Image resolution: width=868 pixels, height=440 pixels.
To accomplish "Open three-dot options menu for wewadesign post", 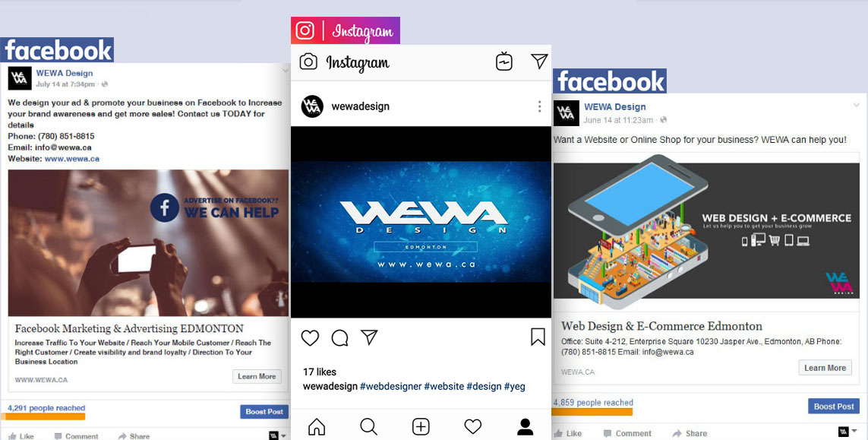I will [540, 106].
